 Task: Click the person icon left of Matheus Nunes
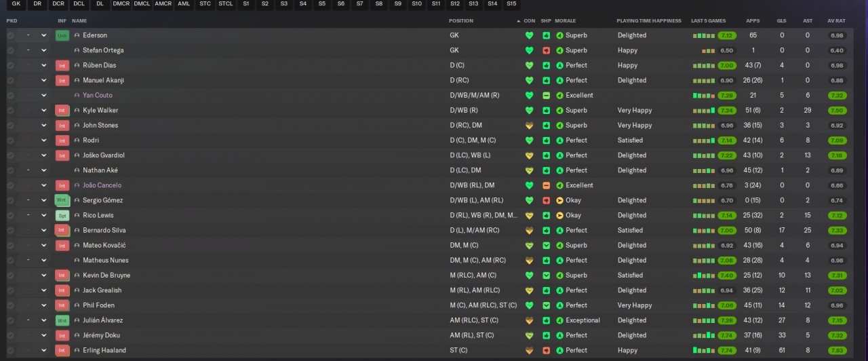77,260
